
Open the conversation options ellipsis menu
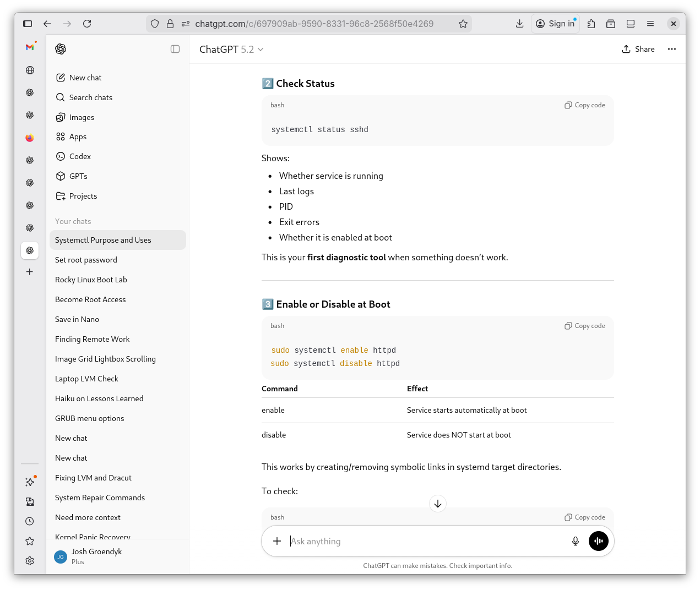(671, 49)
